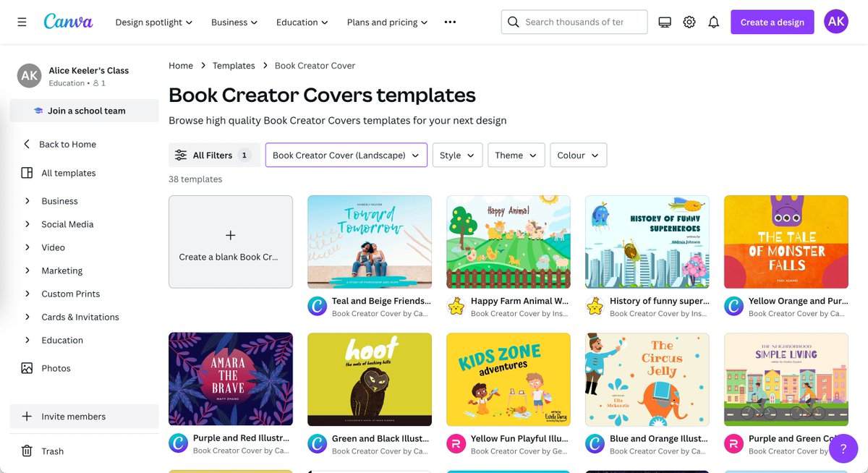Open the Happy Animal template thumbnail
The height and width of the screenshot is (473, 868).
[x=509, y=242]
